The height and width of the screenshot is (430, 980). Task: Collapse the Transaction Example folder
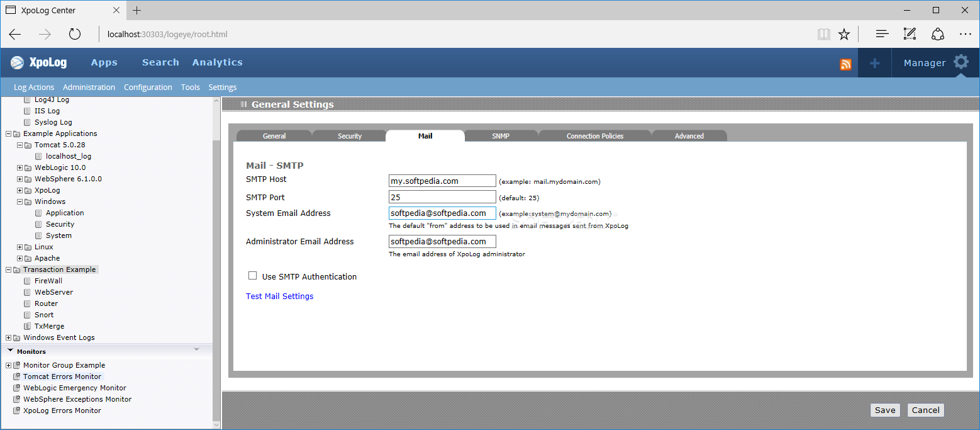click(9, 269)
